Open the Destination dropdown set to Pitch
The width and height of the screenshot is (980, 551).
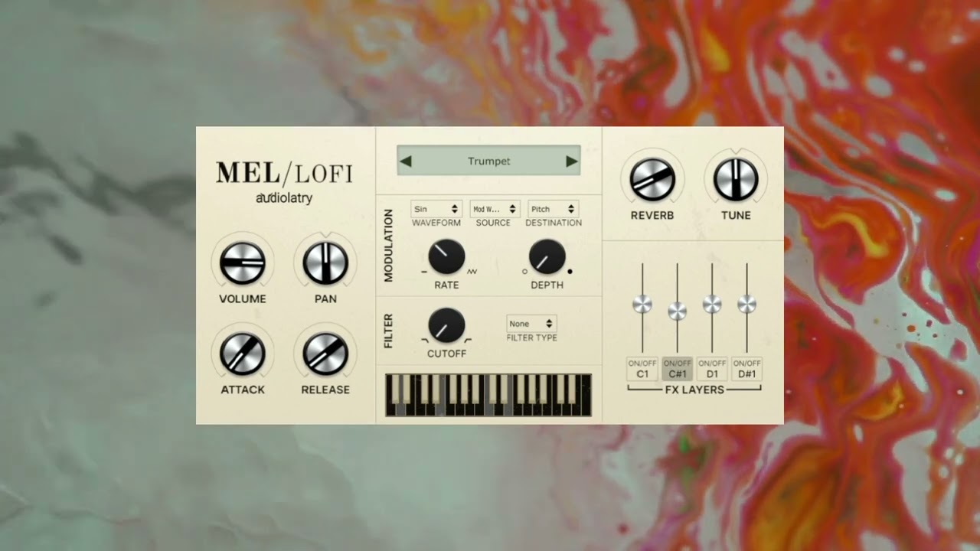pyautogui.click(x=553, y=209)
